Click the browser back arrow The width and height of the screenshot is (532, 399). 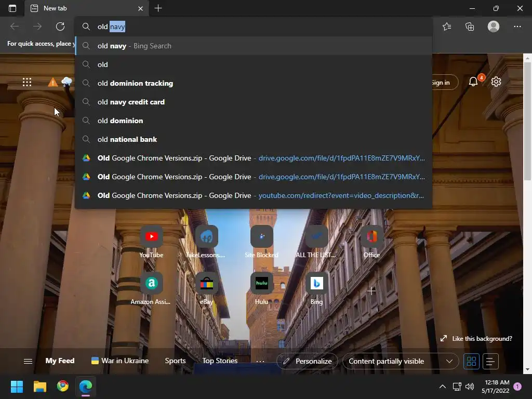[15, 26]
